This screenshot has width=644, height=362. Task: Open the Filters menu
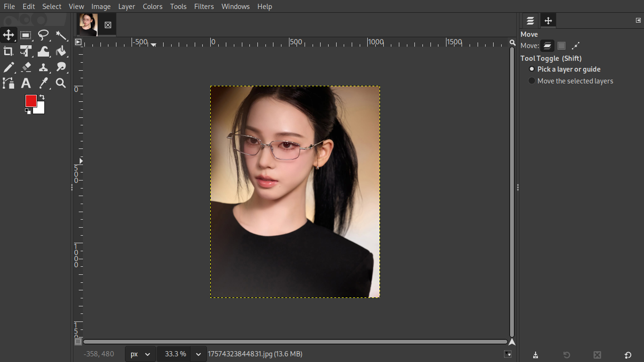pyautogui.click(x=204, y=7)
